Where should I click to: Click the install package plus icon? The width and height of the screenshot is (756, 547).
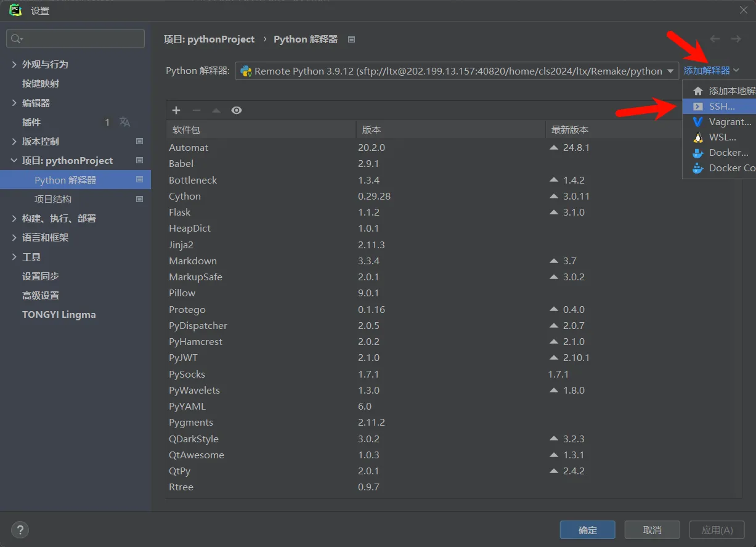click(176, 110)
